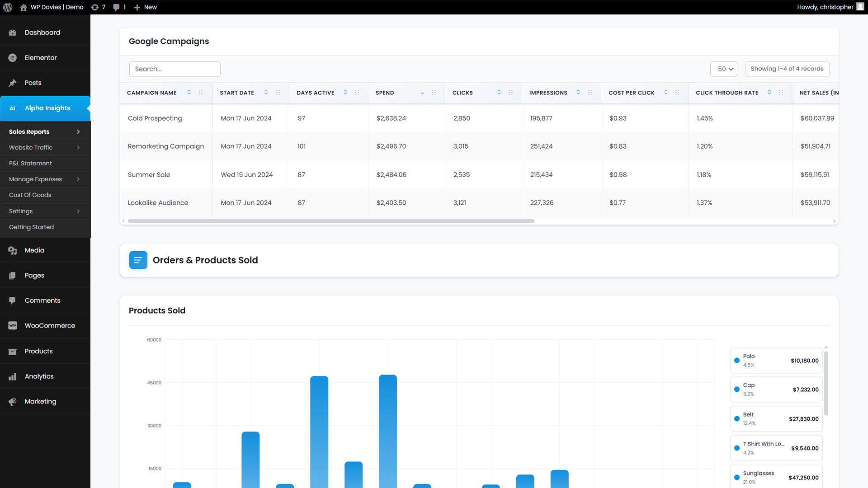This screenshot has height=488, width=868.
Task: Click the drag handle icon in Campaign Name column
Action: [201, 93]
